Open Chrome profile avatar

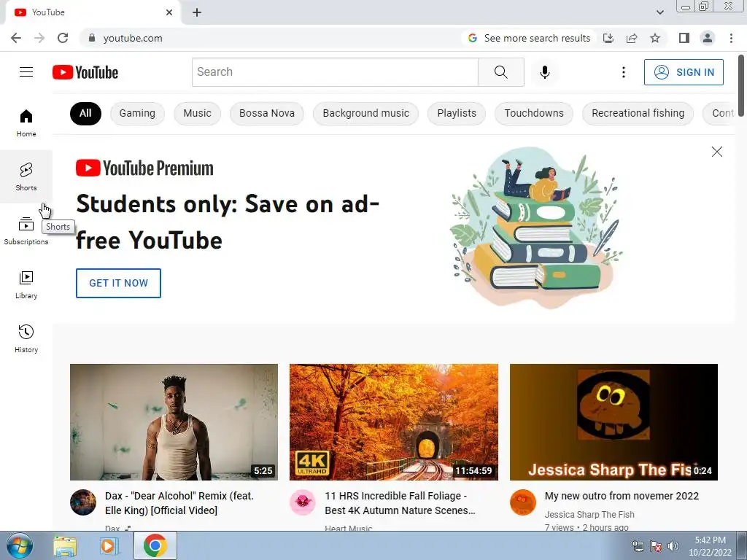(708, 38)
